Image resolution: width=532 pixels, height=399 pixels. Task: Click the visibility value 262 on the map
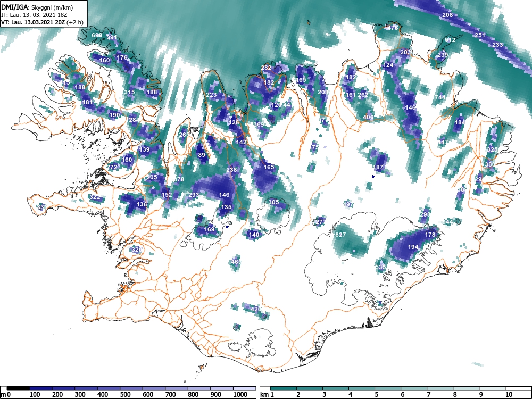(x=363, y=95)
